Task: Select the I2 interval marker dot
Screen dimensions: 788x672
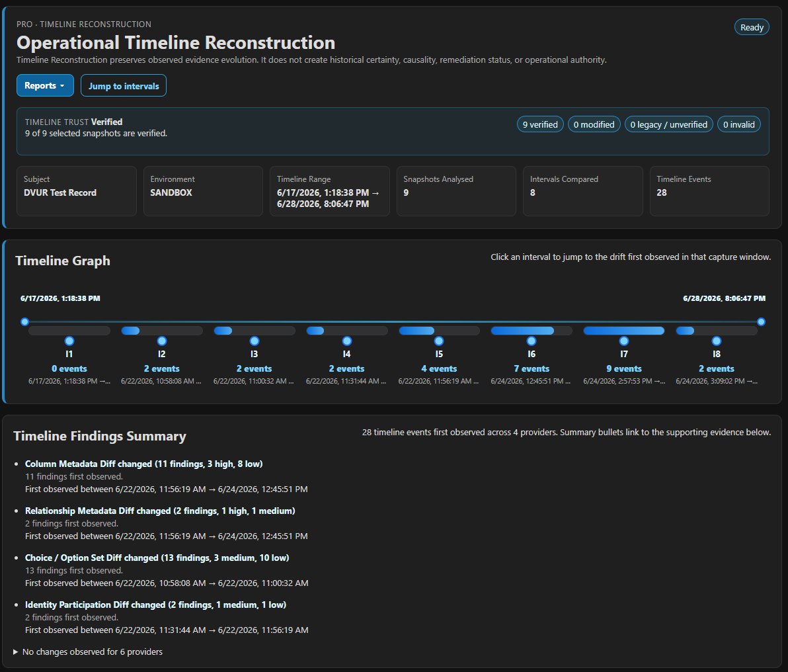Action: click(162, 341)
